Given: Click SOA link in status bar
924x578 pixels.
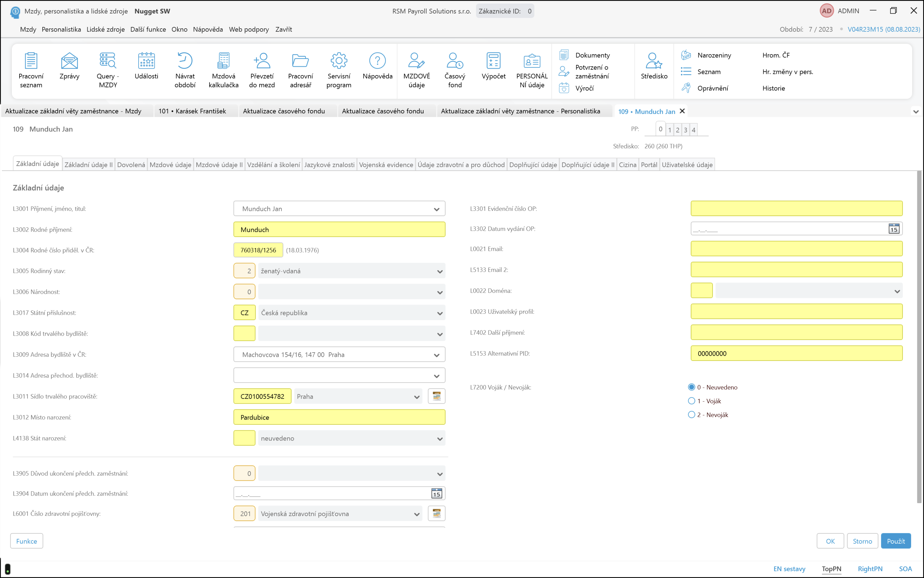Looking at the screenshot, I should [905, 568].
